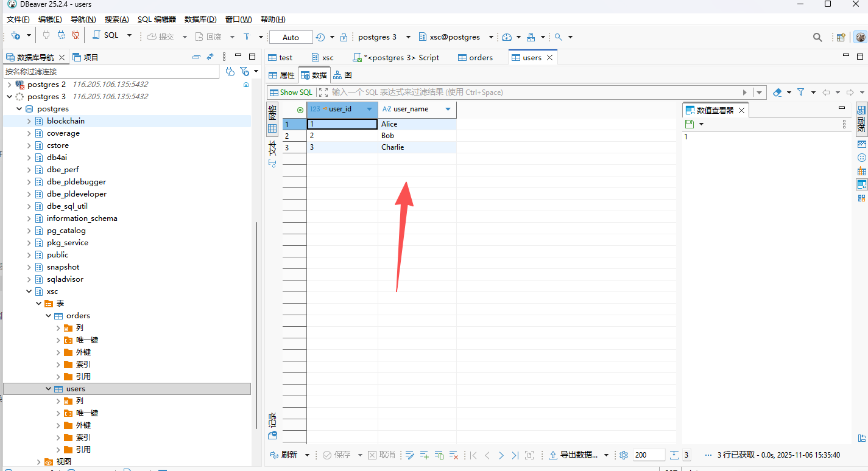This screenshot has width=868, height=471.
Task: Click the eraser icon to clear the data filter
Action: (x=777, y=92)
